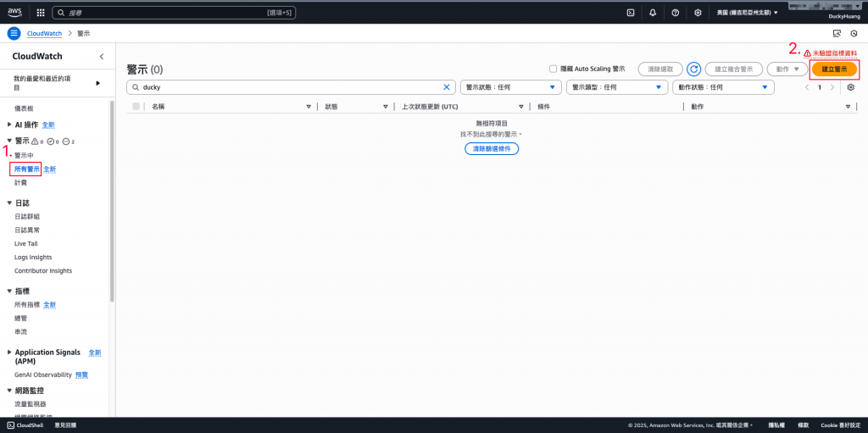Open the 動作 actions dropdown button
Screen dimensions: 868x433
pos(787,69)
